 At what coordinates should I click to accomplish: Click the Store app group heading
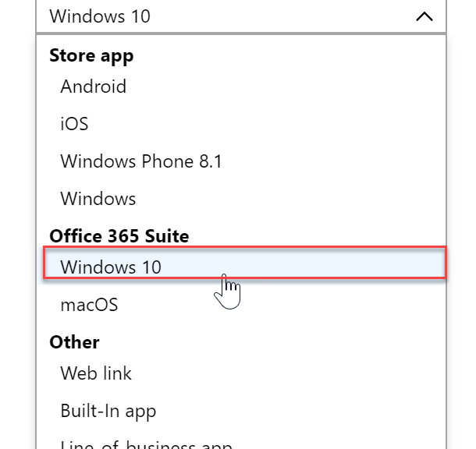(91, 56)
